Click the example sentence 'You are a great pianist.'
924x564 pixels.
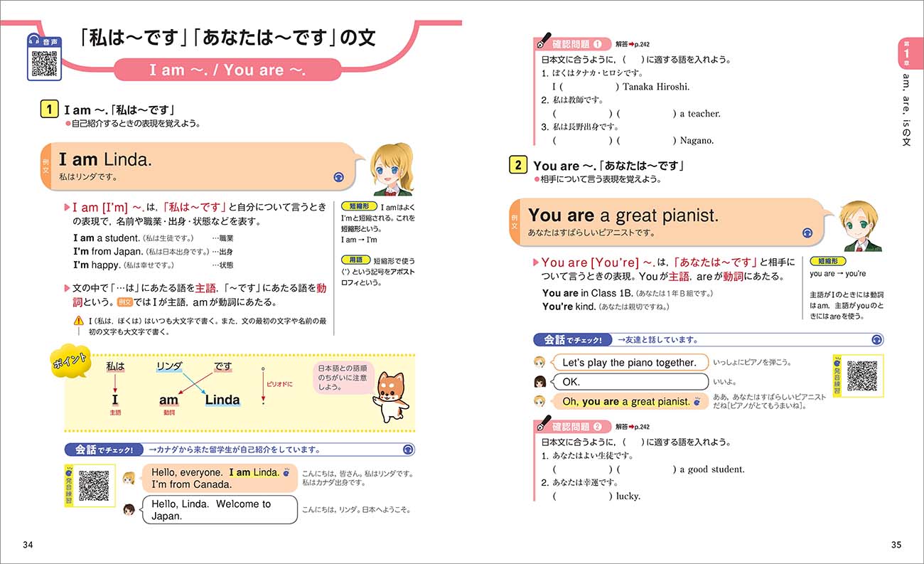pos(623,215)
